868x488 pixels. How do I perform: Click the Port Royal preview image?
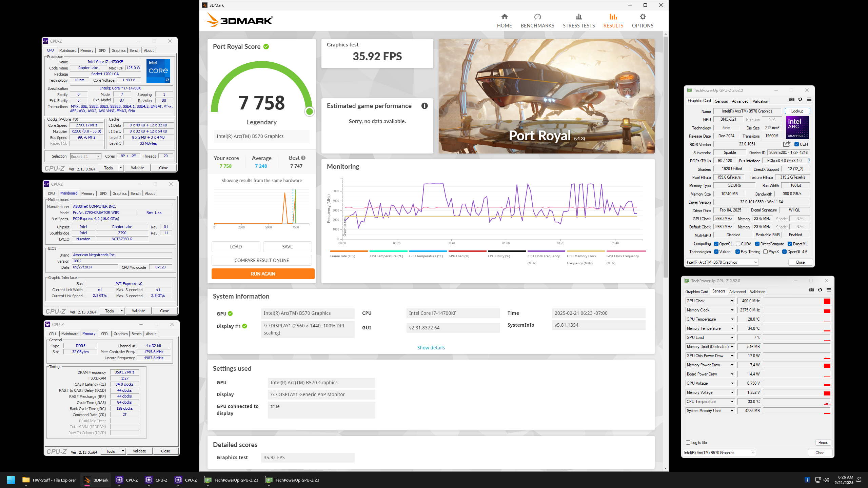pyautogui.click(x=547, y=96)
